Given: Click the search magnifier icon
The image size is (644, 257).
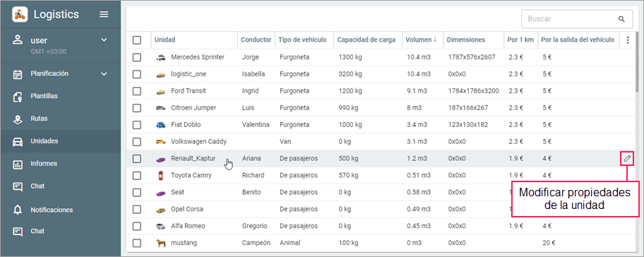Looking at the screenshot, I should coord(621,19).
